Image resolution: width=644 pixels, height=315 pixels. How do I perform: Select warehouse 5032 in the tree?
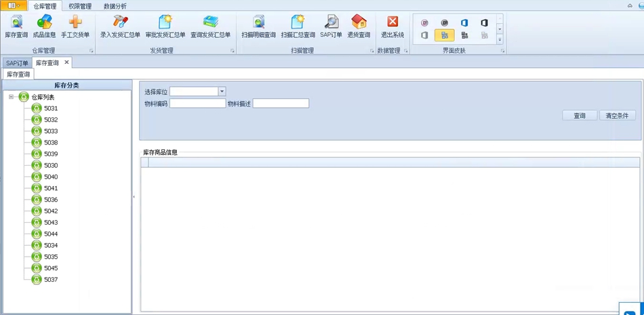pos(51,120)
